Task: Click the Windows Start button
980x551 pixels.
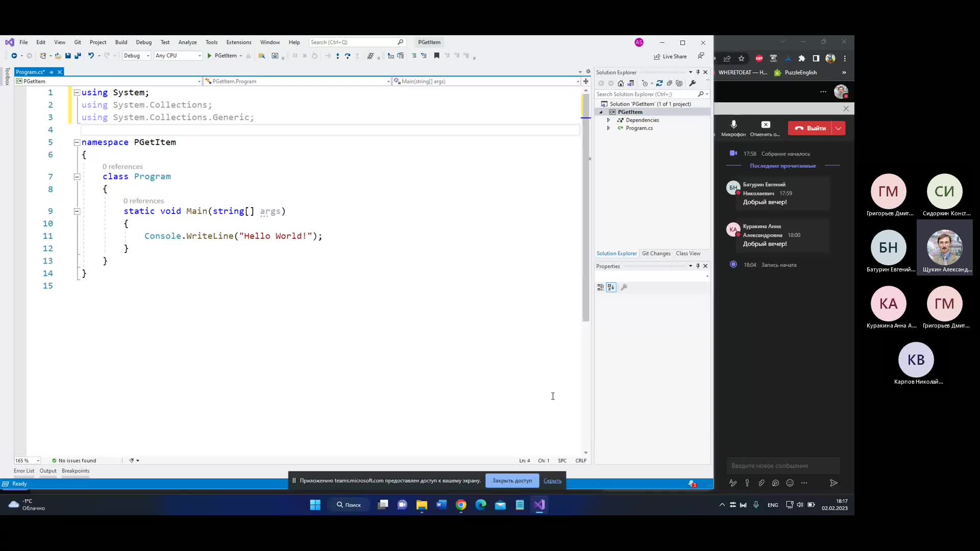Action: tap(315, 505)
